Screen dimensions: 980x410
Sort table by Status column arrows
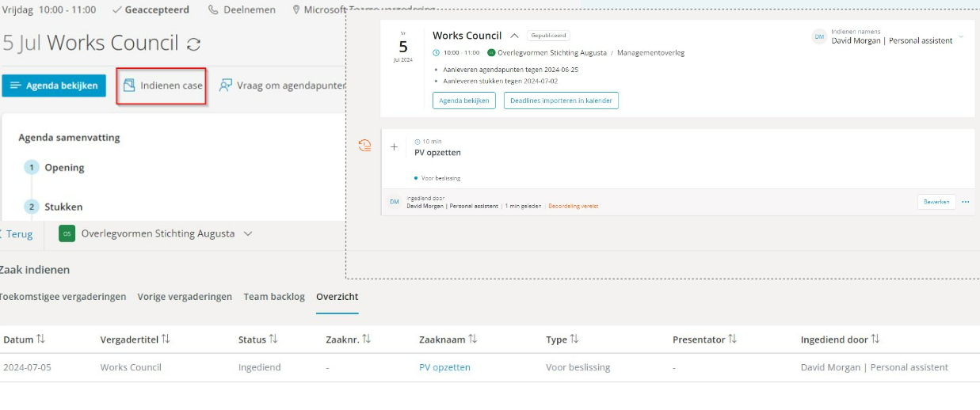tap(273, 339)
